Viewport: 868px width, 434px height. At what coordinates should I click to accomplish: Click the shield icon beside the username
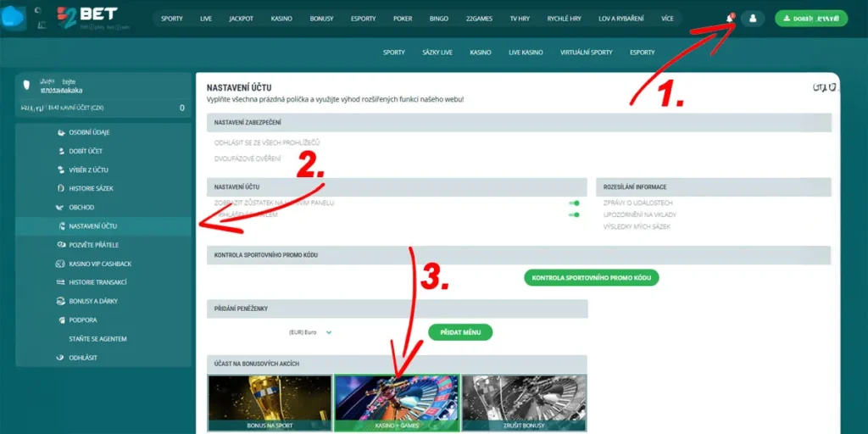pos(26,86)
